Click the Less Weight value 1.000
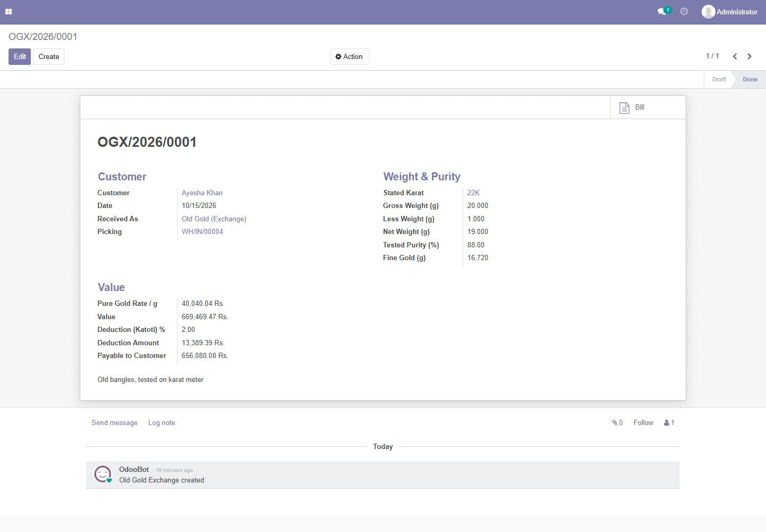Viewport: 766px width, 532px height. click(x=476, y=219)
